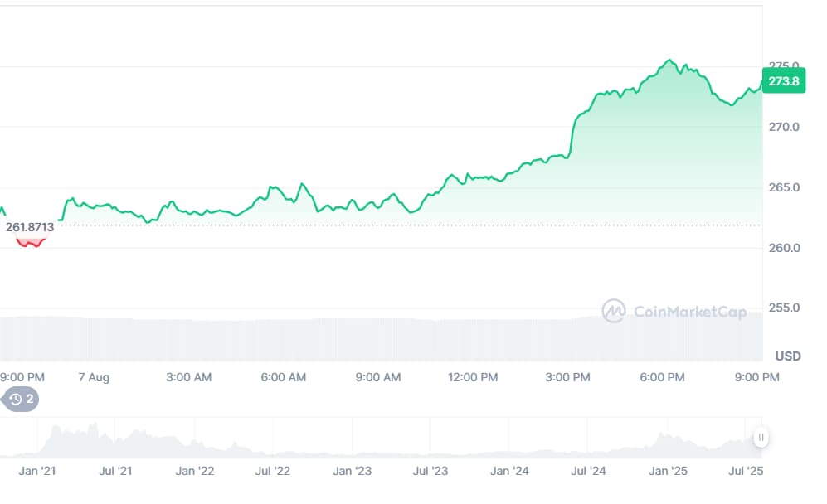Click the USD currency label
The width and height of the screenshot is (827, 504).
[788, 356]
